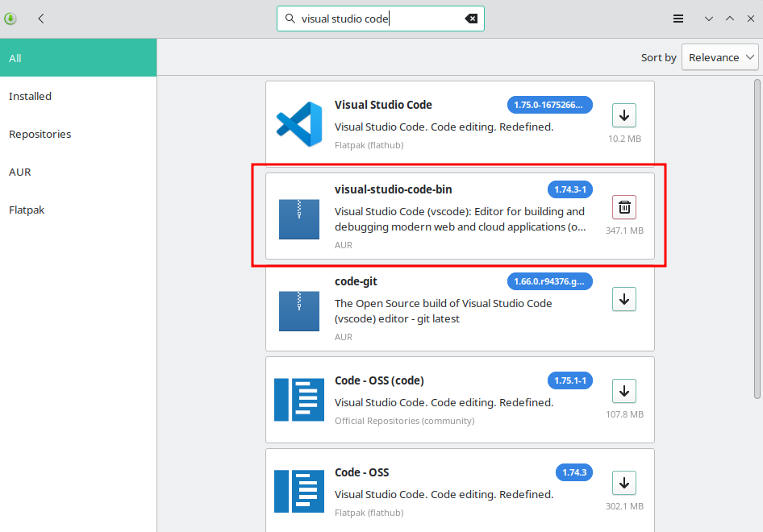763x532 pixels.
Task: Click the visual-studio-code-bin description text
Action: click(x=460, y=219)
